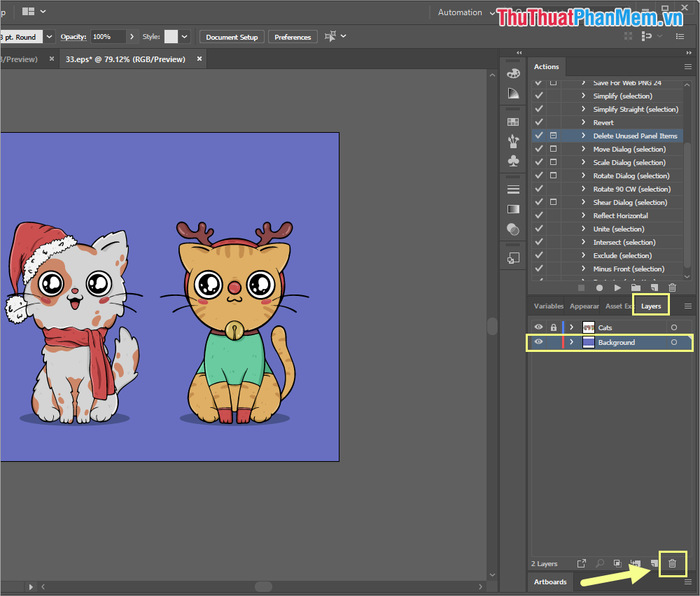Viewport: 700px width, 596px height.
Task: Toggle dialog for Scale Dialog (selection)
Action: (554, 162)
